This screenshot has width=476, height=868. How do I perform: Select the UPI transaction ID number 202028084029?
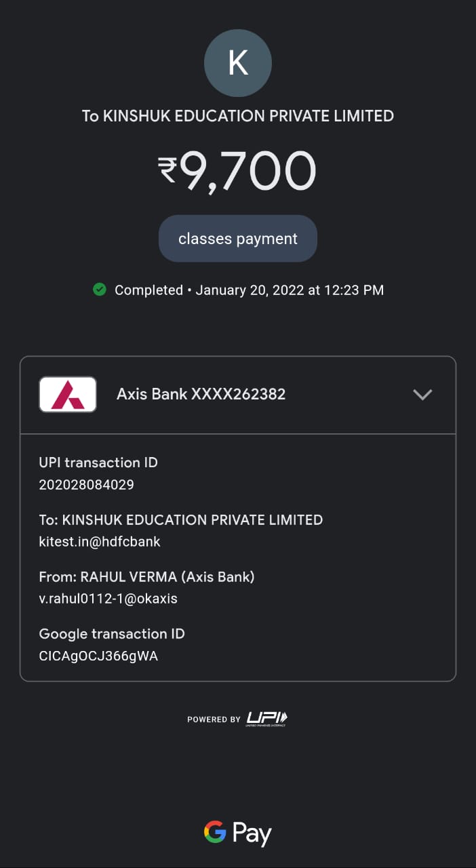pyautogui.click(x=87, y=485)
